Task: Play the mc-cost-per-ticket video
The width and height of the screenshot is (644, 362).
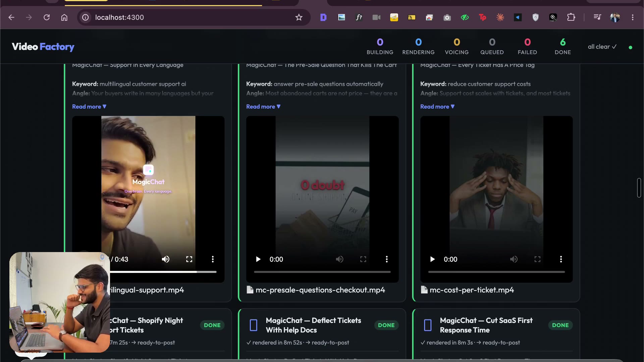Action: pyautogui.click(x=432, y=259)
